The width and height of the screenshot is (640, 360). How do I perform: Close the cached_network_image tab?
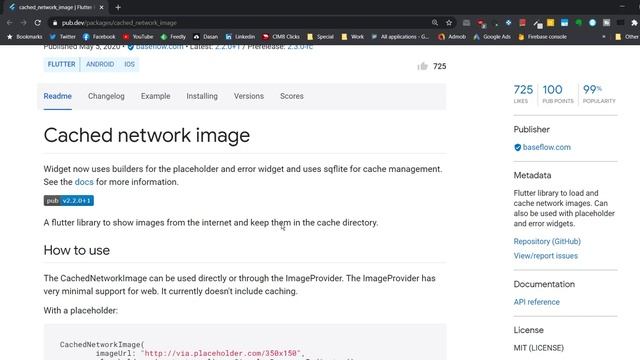point(101,7)
